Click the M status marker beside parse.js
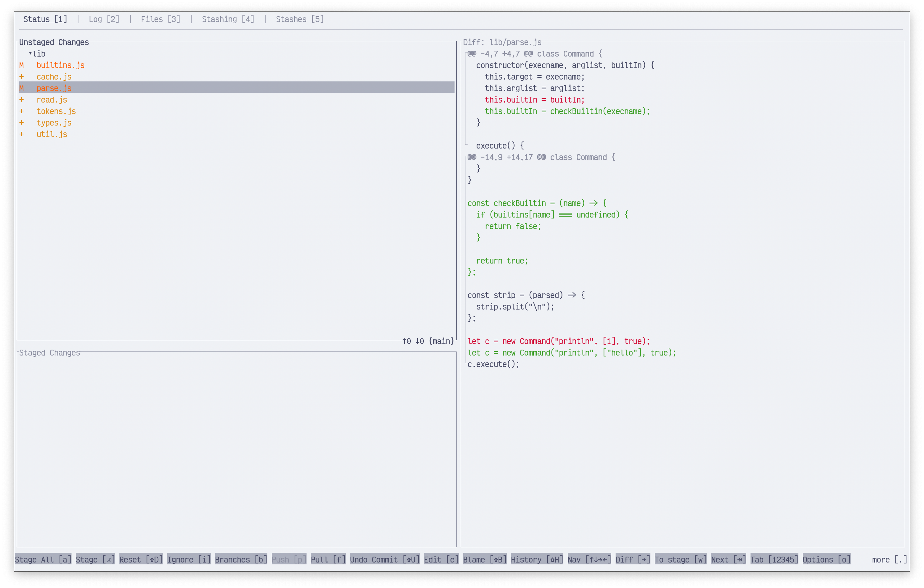Viewport: 924px width, 588px height. coord(21,89)
